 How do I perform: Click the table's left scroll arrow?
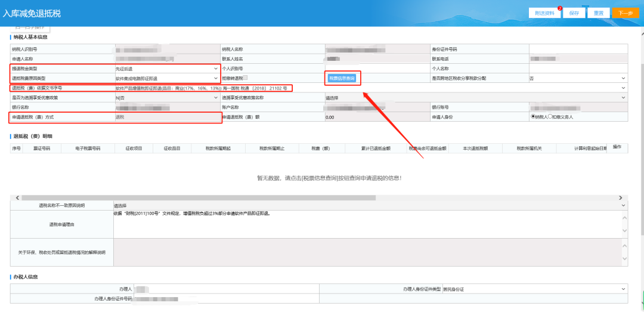[x=18, y=197]
